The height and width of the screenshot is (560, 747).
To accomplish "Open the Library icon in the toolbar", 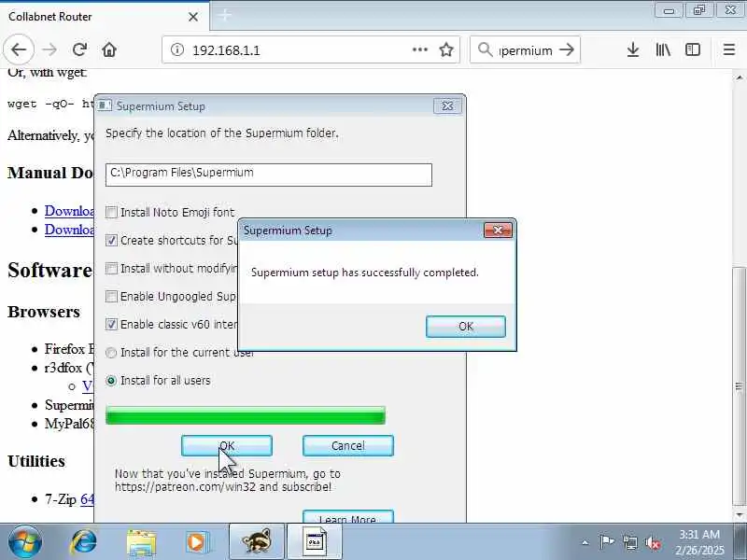I will pos(663,49).
